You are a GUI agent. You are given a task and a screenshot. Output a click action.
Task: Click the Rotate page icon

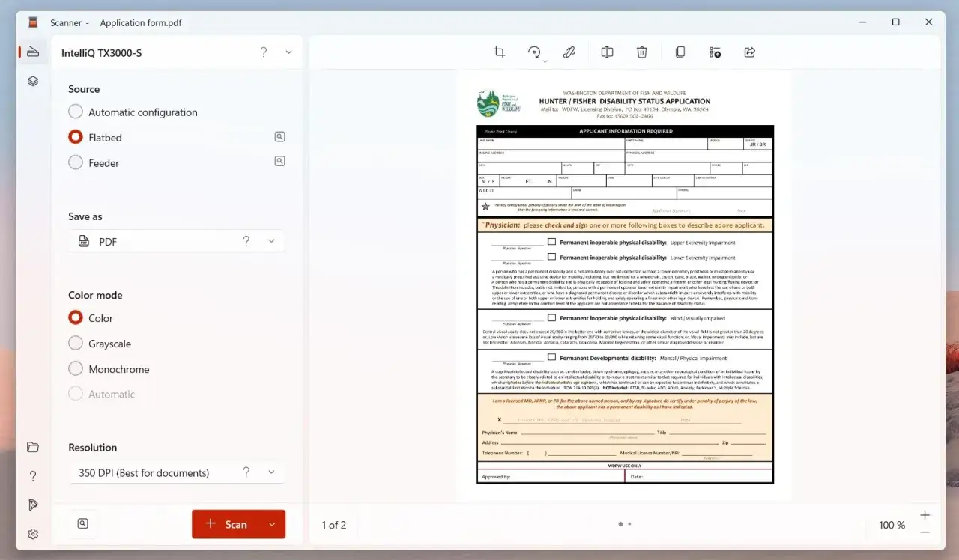point(533,52)
